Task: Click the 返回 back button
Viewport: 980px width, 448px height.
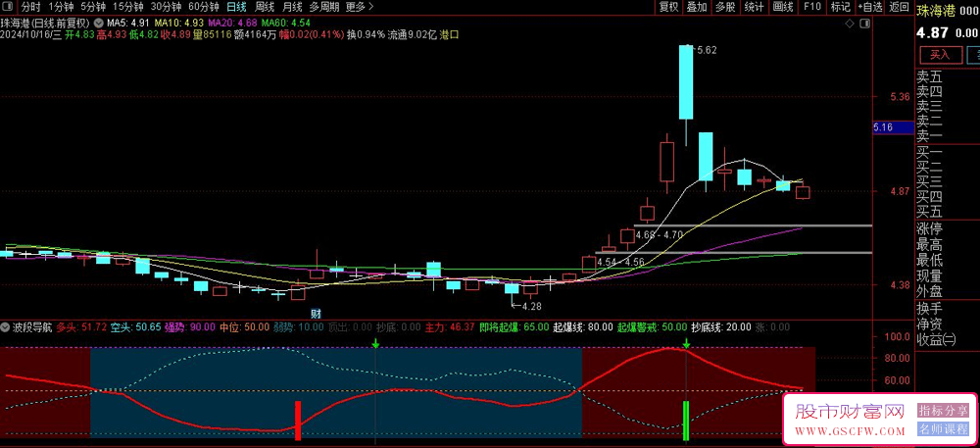Action: coord(899,7)
